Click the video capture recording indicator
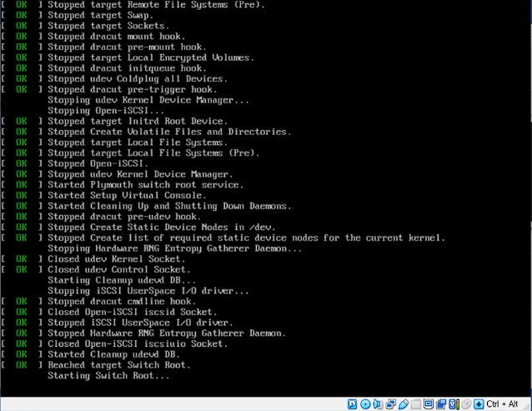 coord(441,404)
